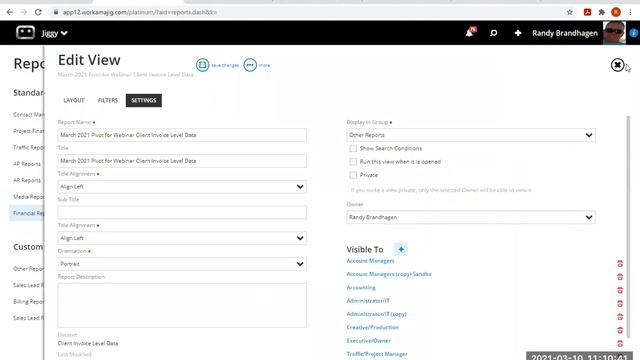The image size is (640, 360).
Task: Open Chrome three-dot menu
Action: point(631,12)
